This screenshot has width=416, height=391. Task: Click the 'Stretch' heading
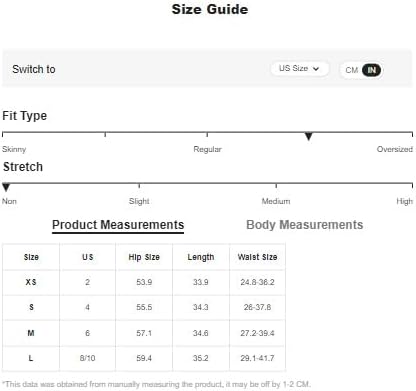coord(23,167)
